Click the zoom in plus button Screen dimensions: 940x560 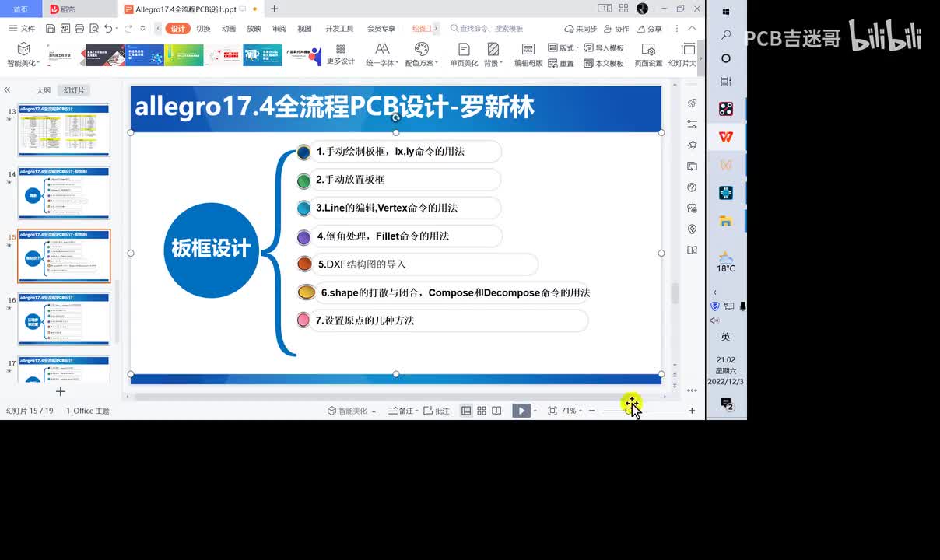[x=692, y=411]
